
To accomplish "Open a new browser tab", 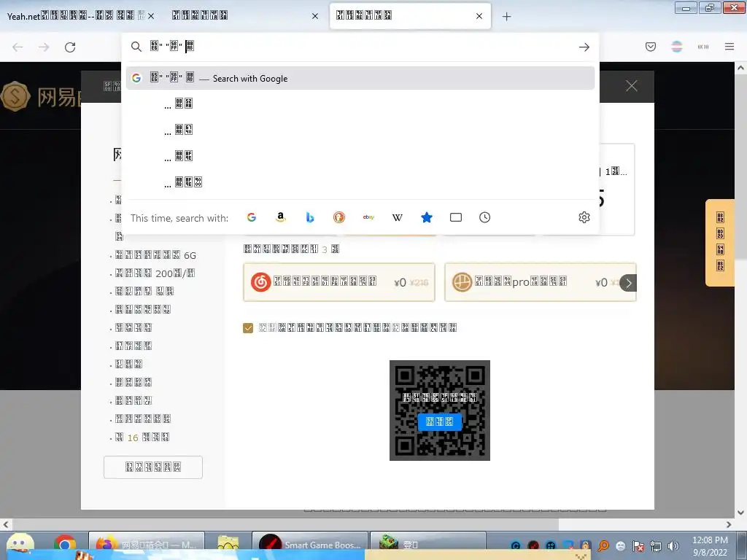I will 506,17.
